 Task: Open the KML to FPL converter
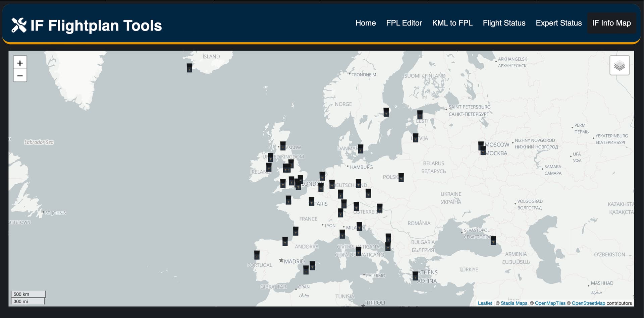(452, 23)
